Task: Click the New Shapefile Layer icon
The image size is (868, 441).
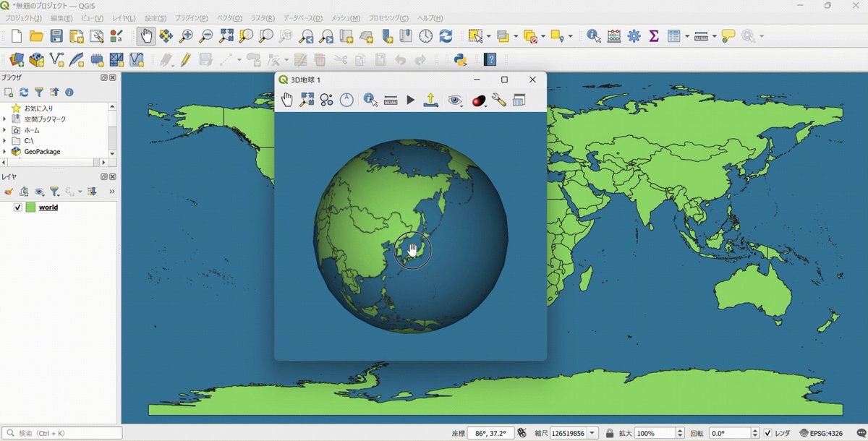Action: (56, 60)
